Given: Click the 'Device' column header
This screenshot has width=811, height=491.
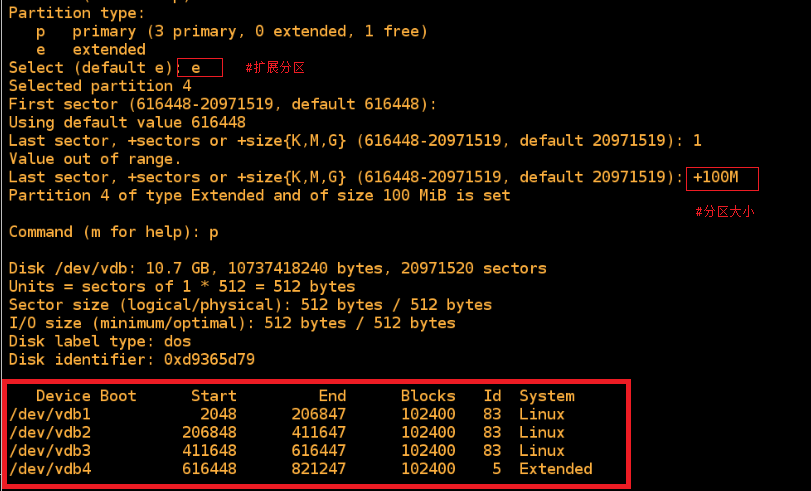Looking at the screenshot, I should (x=63, y=396).
